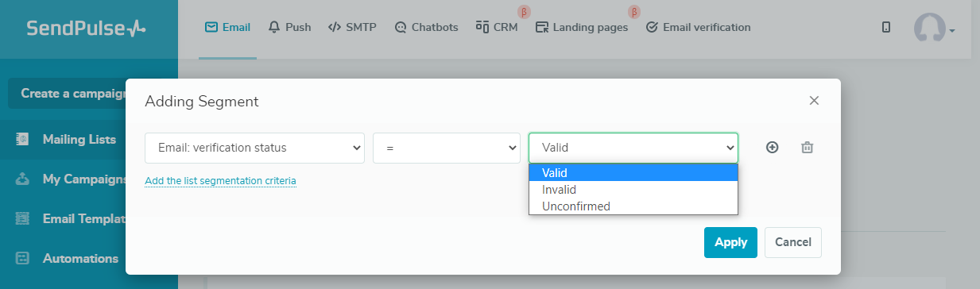
Task: Click the Automations sidebar icon
Action: [x=23, y=259]
